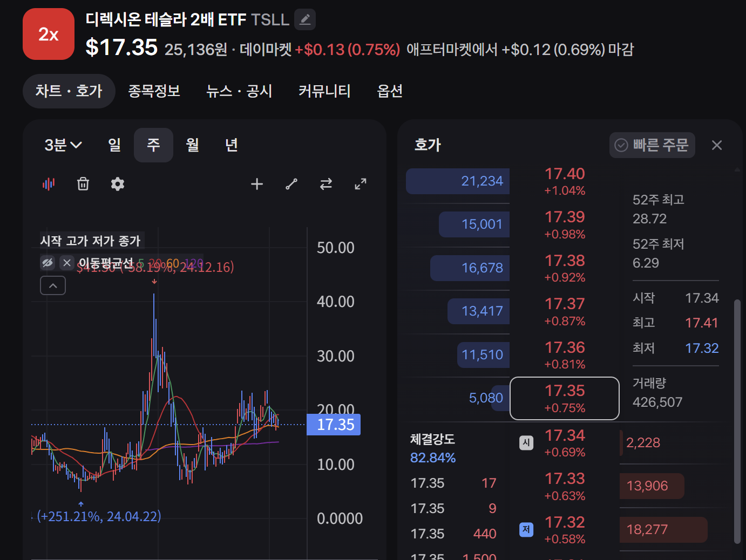
Task: Click the compare swap arrows icon
Action: coord(326,184)
